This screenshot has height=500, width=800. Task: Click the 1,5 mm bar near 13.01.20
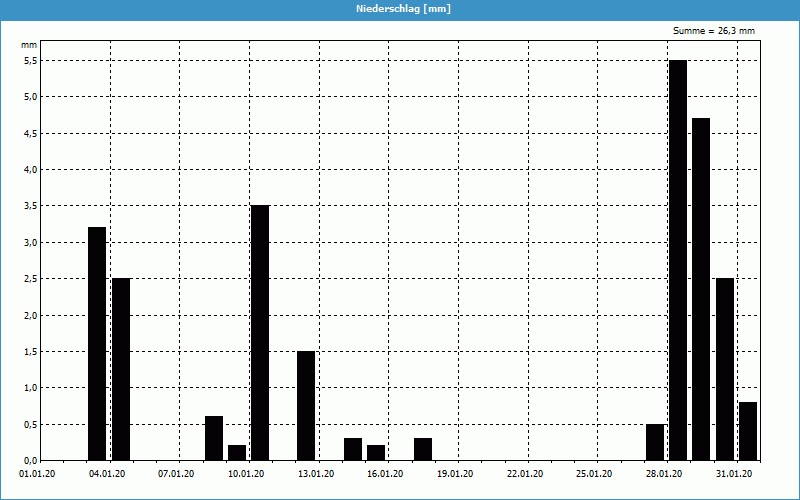click(x=306, y=405)
